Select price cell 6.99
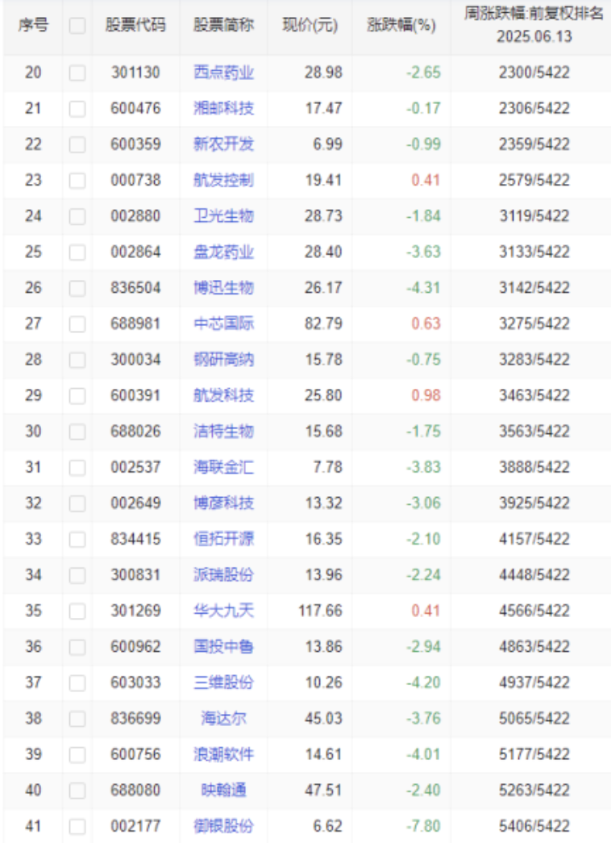 click(x=328, y=144)
